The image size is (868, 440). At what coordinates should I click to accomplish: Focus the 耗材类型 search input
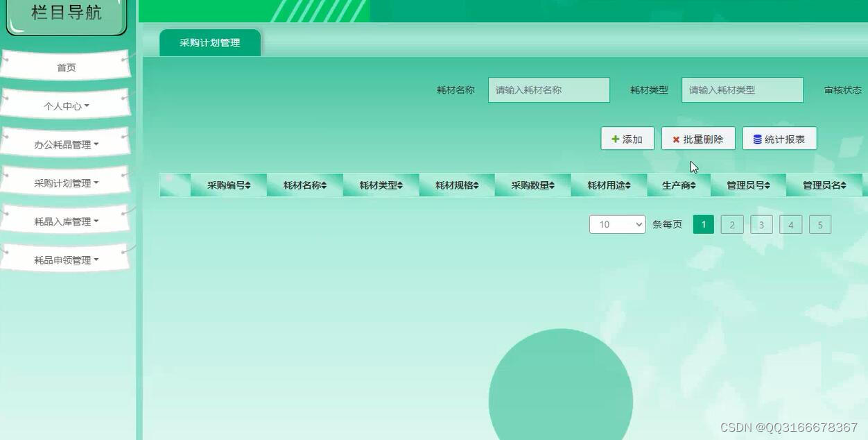coord(743,90)
